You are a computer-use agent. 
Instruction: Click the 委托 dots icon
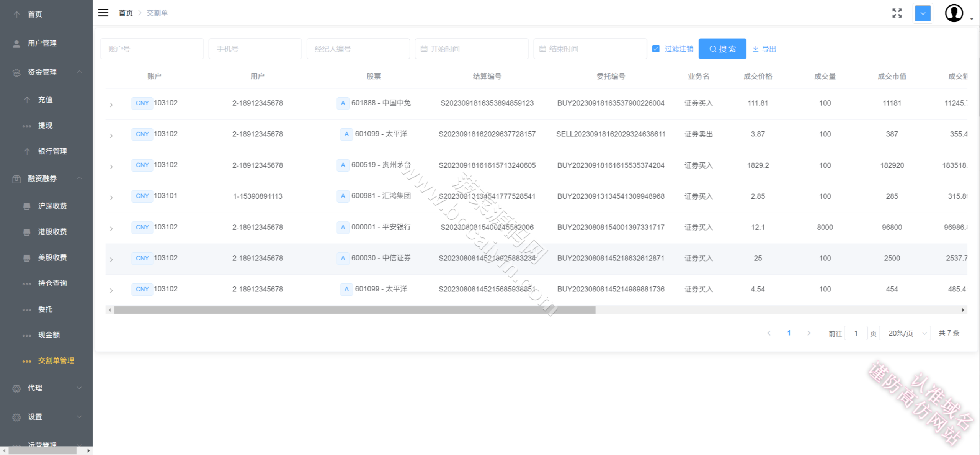click(27, 309)
